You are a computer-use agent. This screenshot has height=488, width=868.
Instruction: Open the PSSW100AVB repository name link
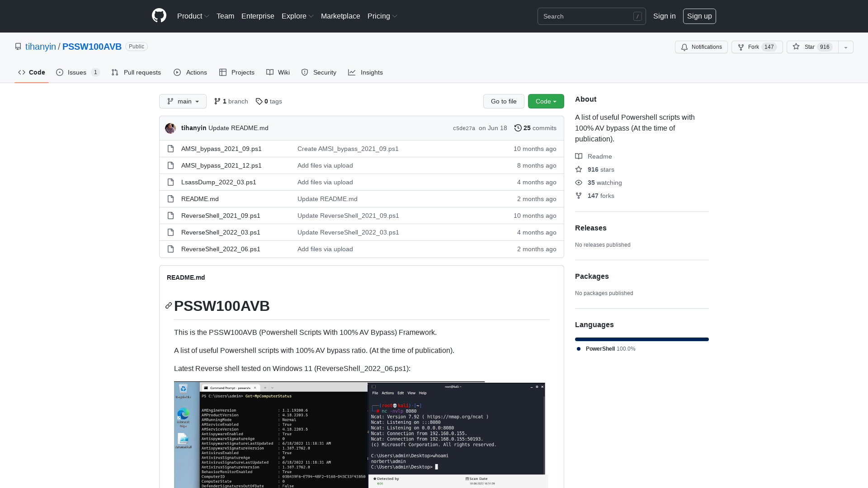coord(92,47)
